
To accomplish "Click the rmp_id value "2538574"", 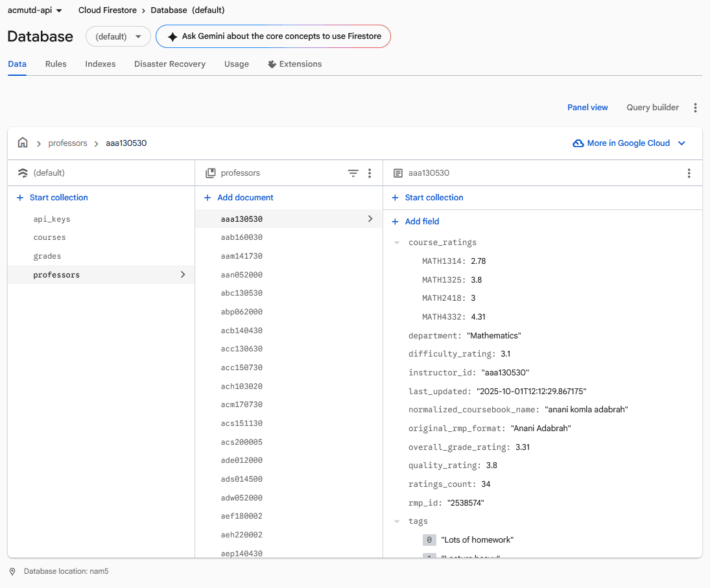I will pos(466,503).
